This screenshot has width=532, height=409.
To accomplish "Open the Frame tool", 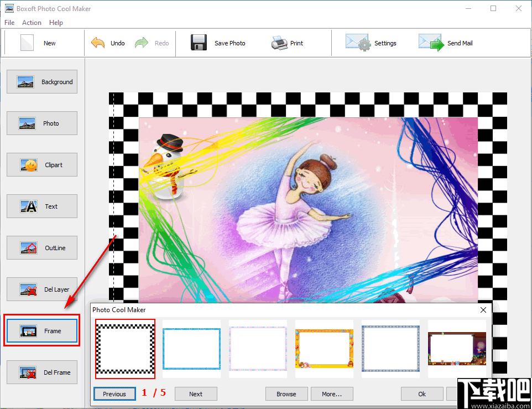I will [x=42, y=330].
